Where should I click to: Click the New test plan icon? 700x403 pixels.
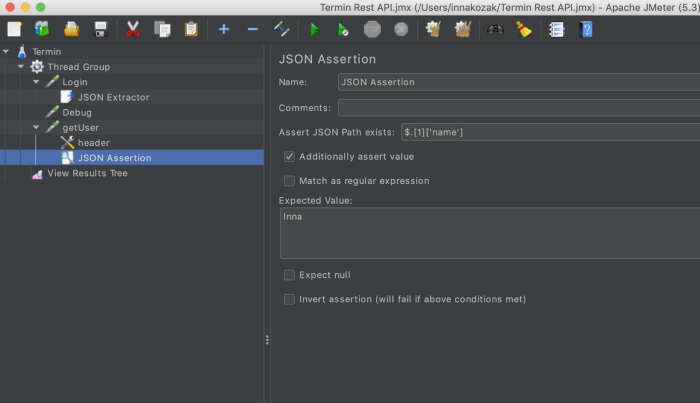point(14,29)
